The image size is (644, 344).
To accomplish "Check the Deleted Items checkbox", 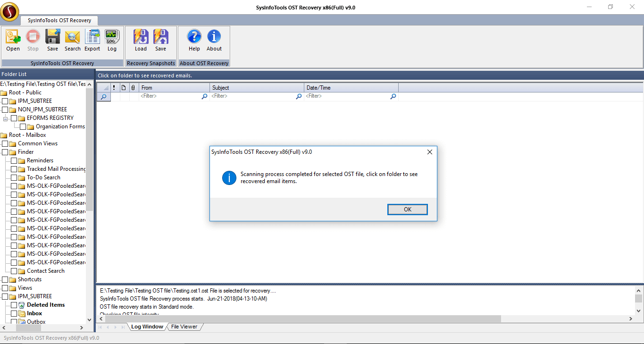I will pos(14,305).
